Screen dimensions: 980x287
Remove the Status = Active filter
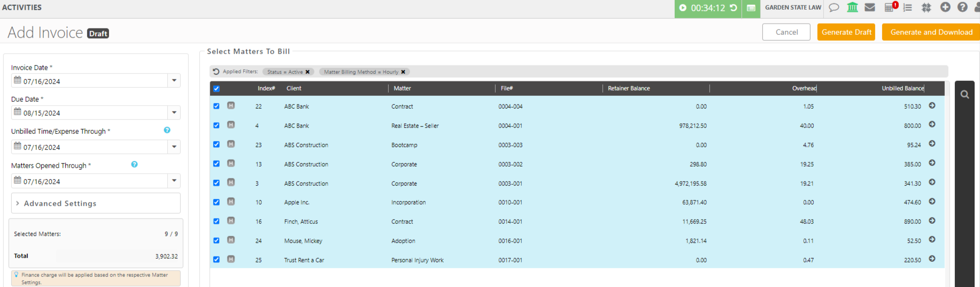[307, 72]
